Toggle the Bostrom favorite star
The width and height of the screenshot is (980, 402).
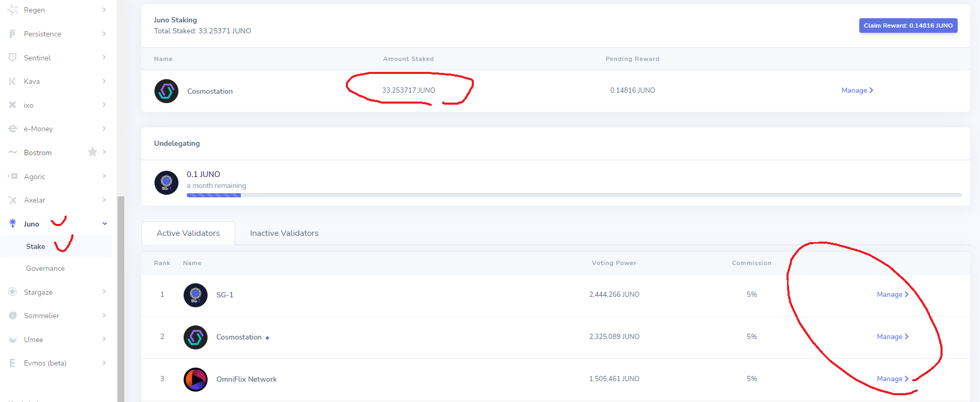click(x=93, y=152)
